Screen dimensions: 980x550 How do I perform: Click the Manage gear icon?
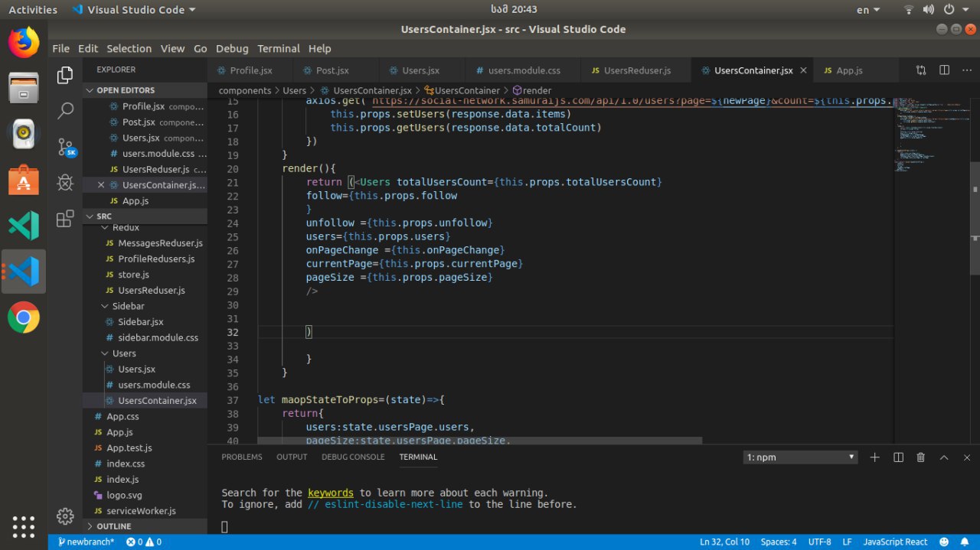click(65, 516)
